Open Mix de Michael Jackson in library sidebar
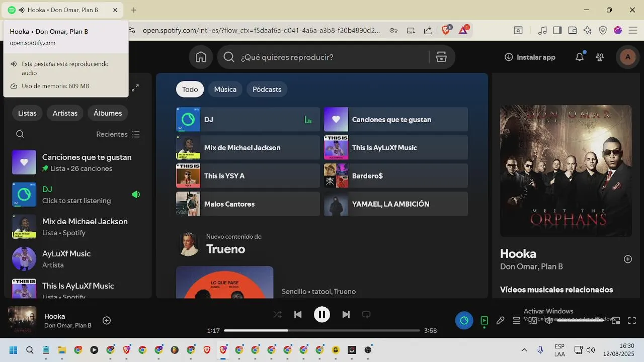Viewport: 644px width, 362px height. point(77,227)
